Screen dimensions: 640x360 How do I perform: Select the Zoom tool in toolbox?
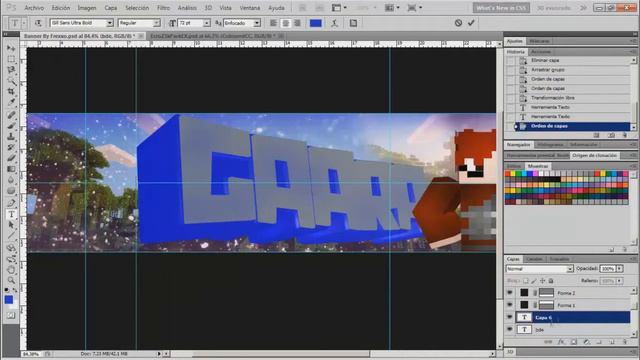[x=11, y=280]
